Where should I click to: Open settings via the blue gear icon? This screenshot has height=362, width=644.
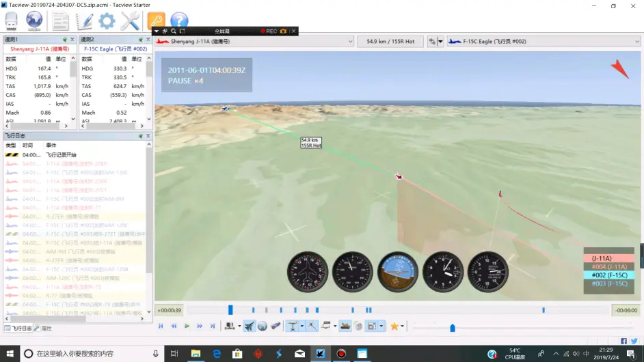pyautogui.click(x=107, y=21)
